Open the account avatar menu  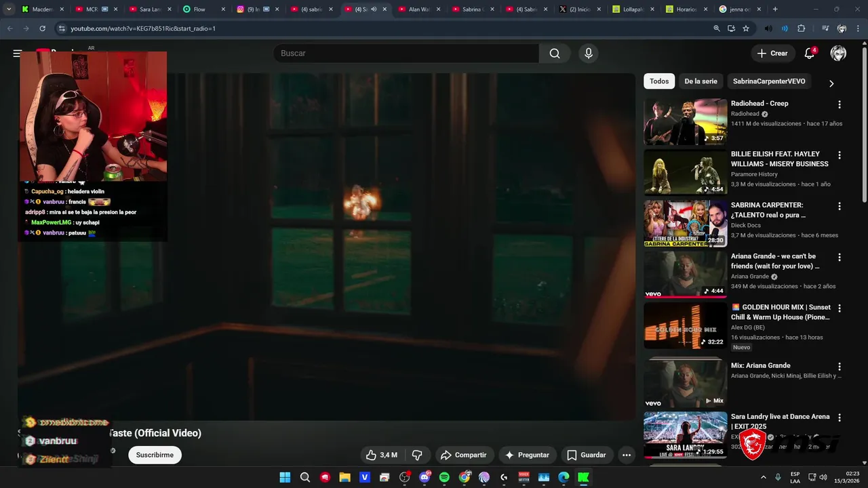pos(838,54)
